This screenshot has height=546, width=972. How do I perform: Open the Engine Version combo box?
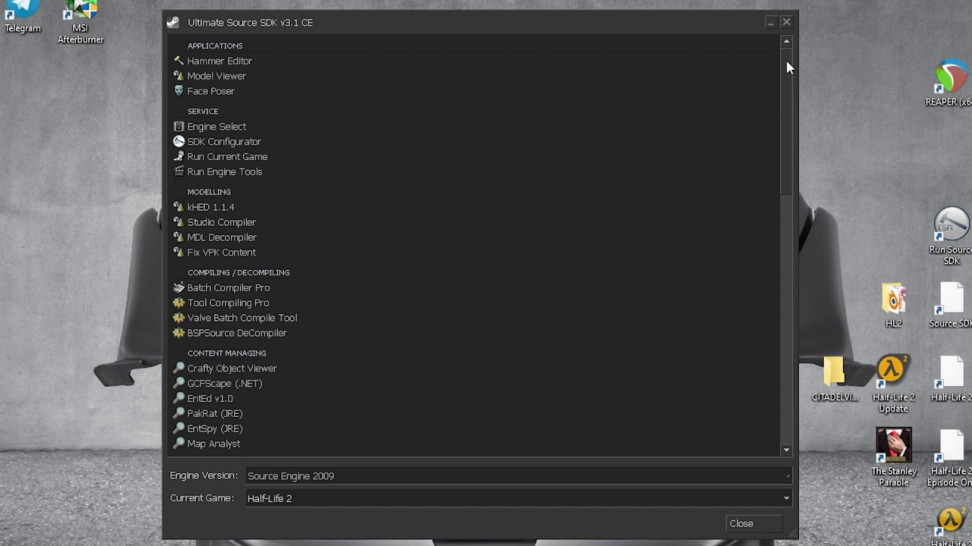tap(519, 475)
